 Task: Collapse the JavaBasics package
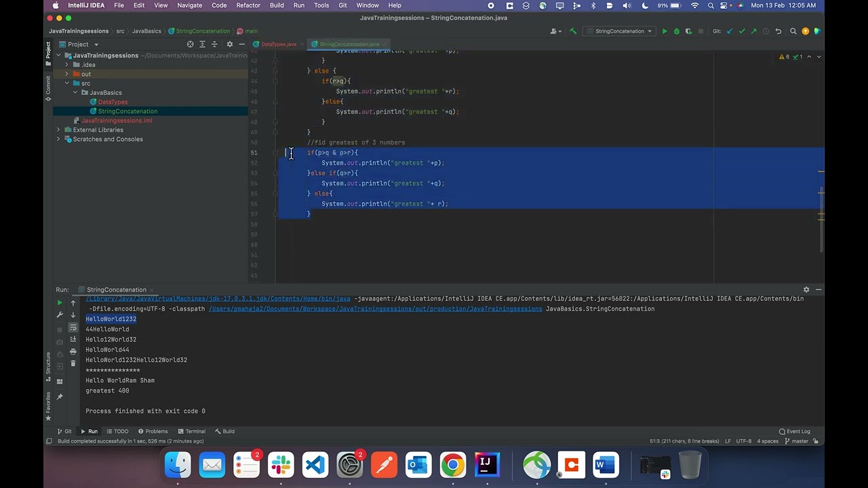75,93
